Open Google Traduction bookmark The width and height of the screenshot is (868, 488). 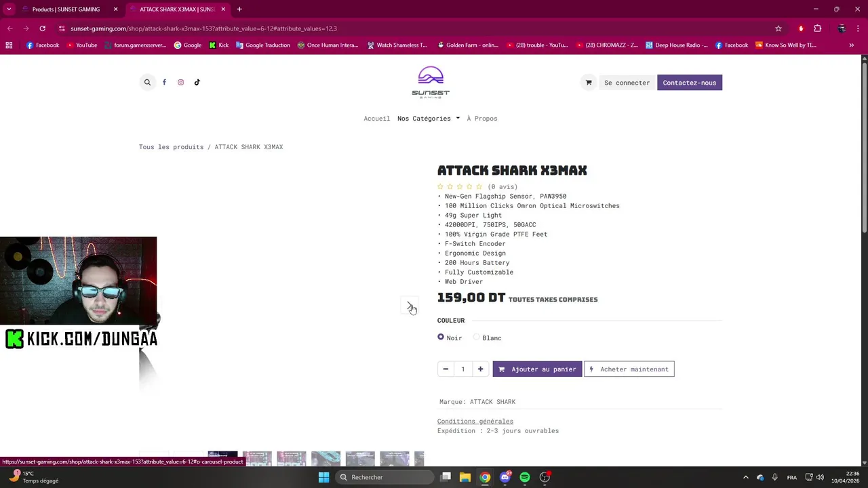(263, 45)
